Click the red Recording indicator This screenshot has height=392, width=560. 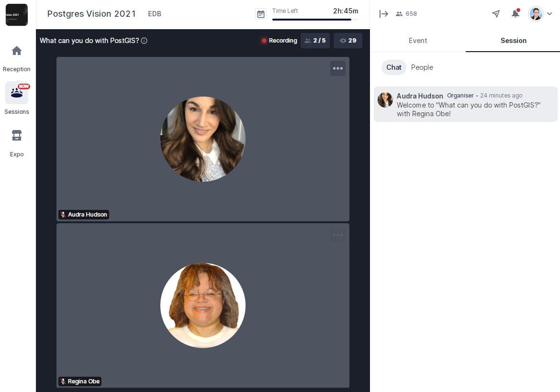[x=280, y=41]
